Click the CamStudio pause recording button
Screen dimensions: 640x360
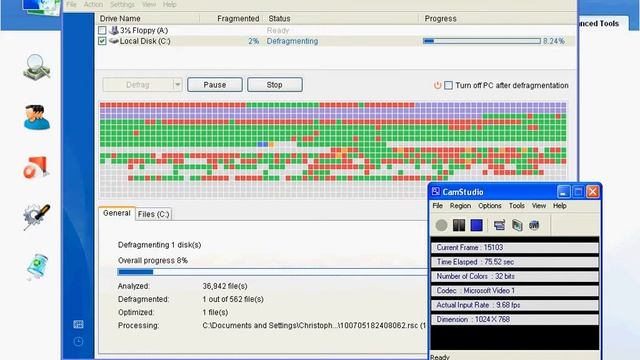coord(459,225)
